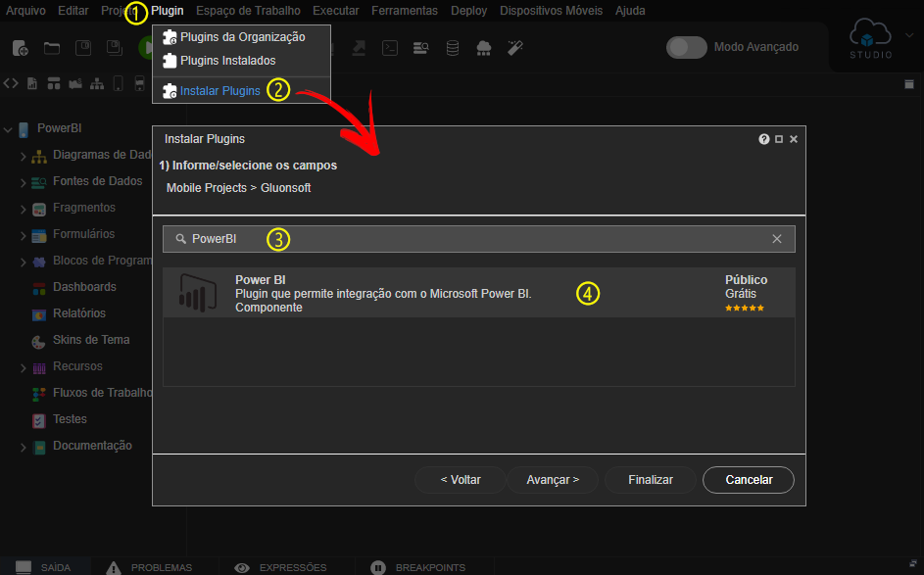The width and height of the screenshot is (924, 575).
Task: Click the Cancelar button
Action: (x=749, y=480)
